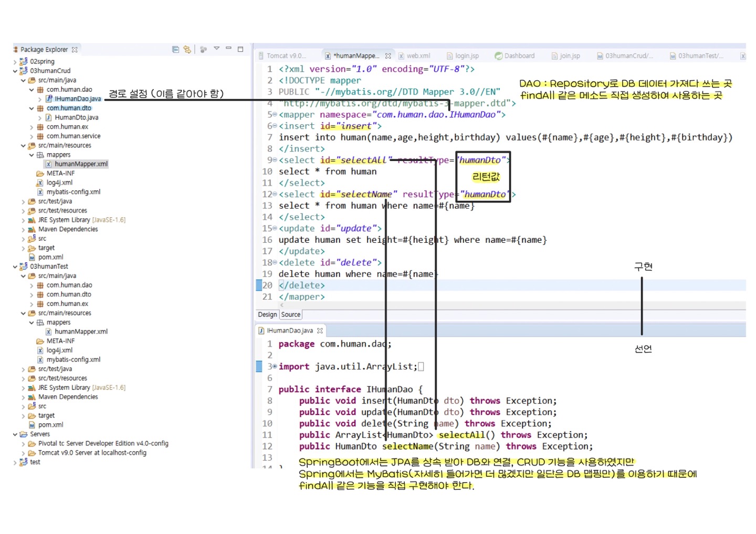Close the humanMapper.xml editor tab
This screenshot has height=534, width=756.
coord(388,55)
